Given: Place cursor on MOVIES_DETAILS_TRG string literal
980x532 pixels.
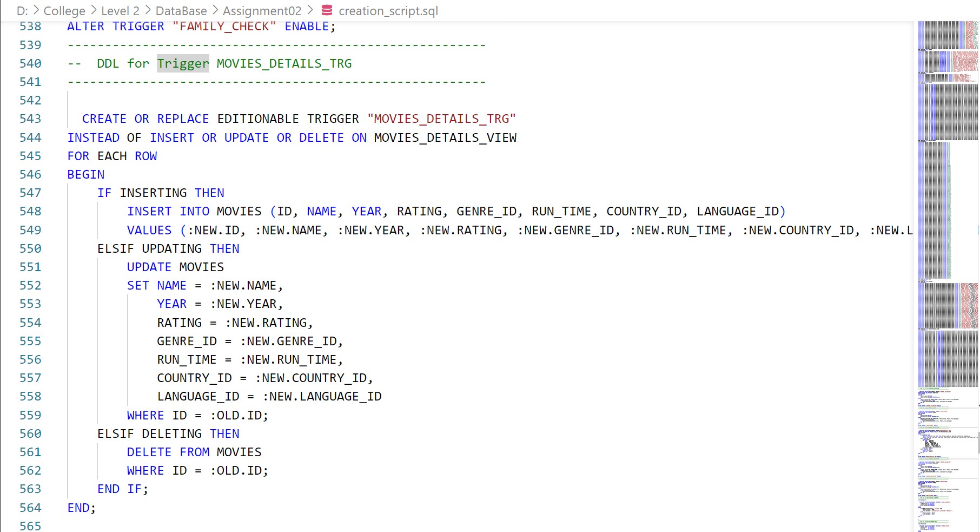Looking at the screenshot, I should tap(443, 119).
